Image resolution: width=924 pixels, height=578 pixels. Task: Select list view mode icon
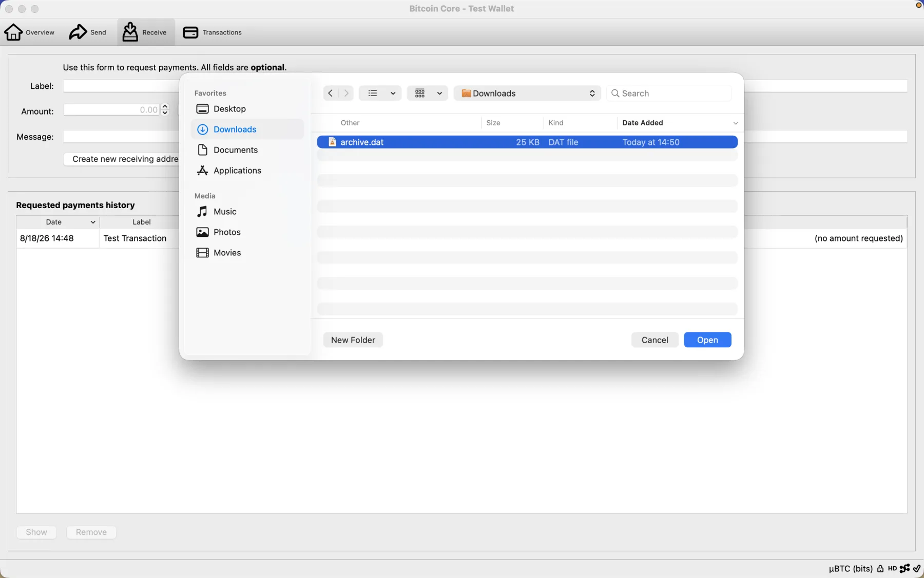373,93
